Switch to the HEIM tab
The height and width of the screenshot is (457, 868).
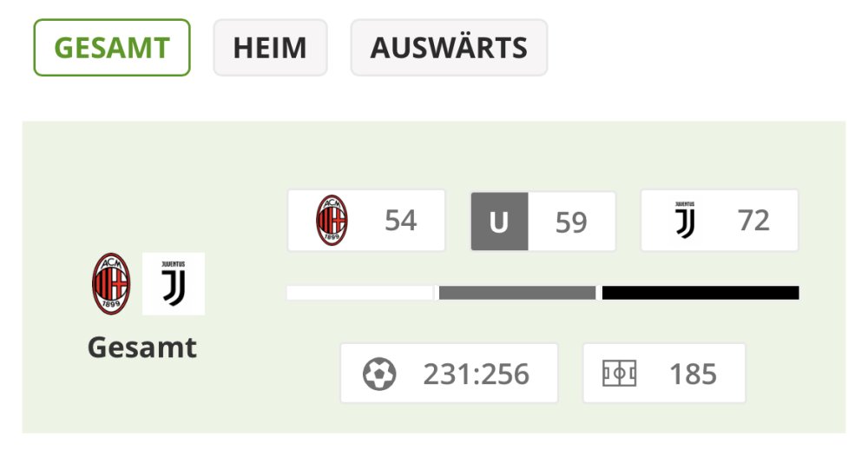pos(270,48)
